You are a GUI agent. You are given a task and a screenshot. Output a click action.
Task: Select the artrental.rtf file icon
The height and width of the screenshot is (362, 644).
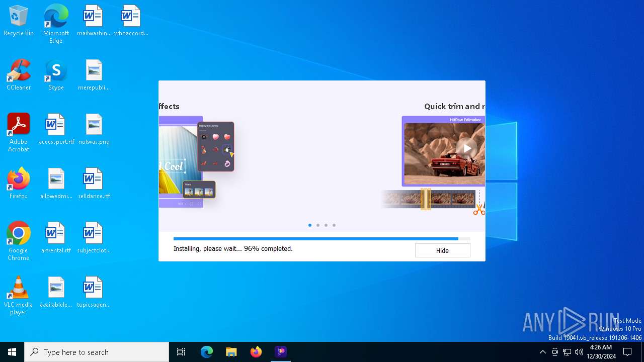56,238
